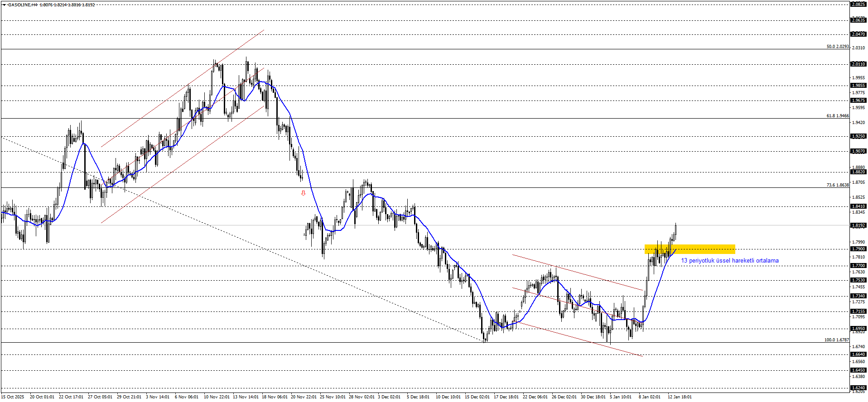The width and height of the screenshot is (868, 402).
Task: Click the 100.0 Fibonacci label 1.6787
Action: [836, 340]
